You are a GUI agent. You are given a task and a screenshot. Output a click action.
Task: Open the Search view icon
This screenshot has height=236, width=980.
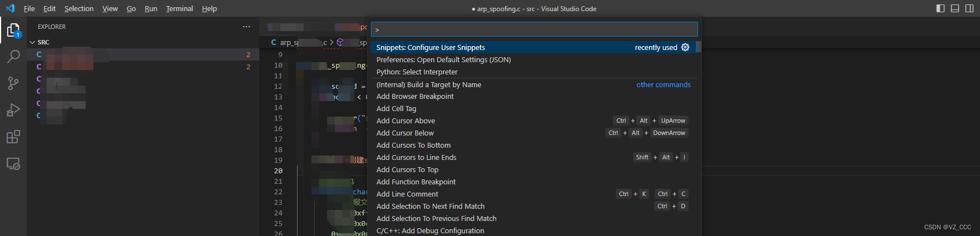pyautogui.click(x=13, y=57)
